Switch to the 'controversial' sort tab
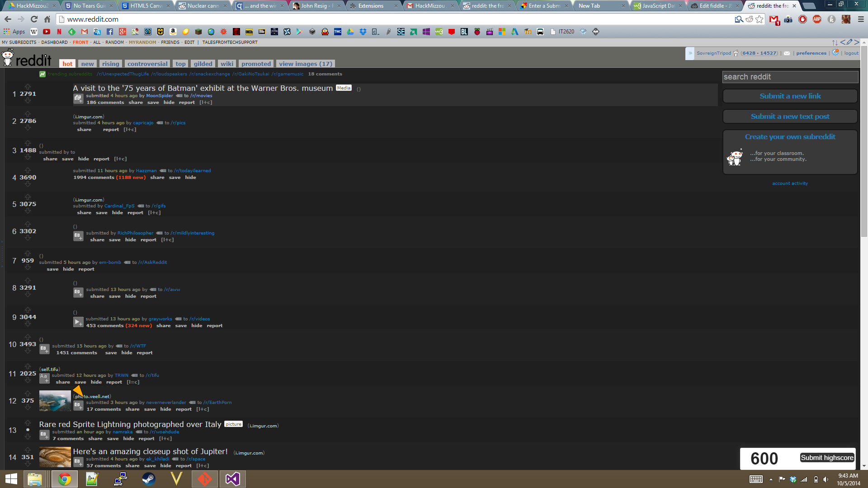 pyautogui.click(x=147, y=64)
